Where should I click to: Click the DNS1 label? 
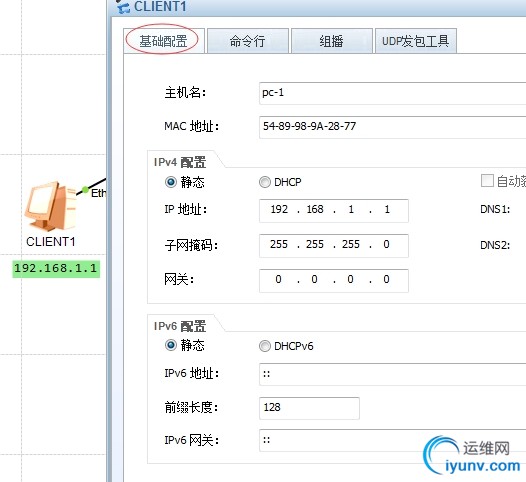(x=495, y=209)
